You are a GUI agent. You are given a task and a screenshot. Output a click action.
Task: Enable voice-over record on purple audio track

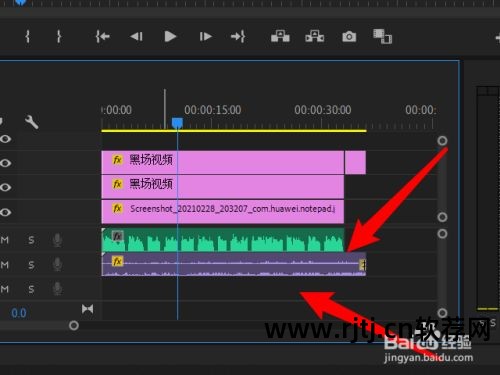click(57, 265)
